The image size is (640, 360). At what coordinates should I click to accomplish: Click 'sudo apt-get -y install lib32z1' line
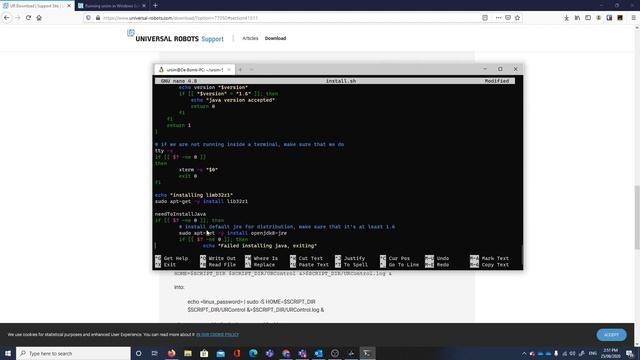pos(201,202)
